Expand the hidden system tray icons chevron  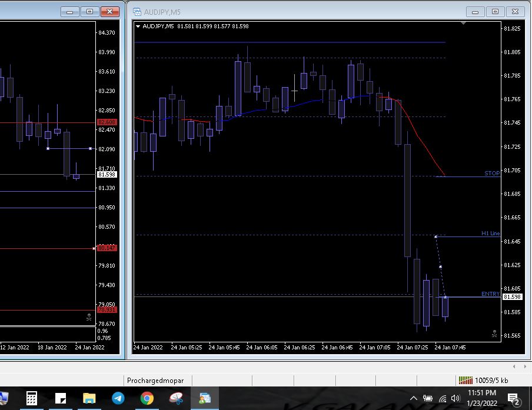tap(413, 398)
